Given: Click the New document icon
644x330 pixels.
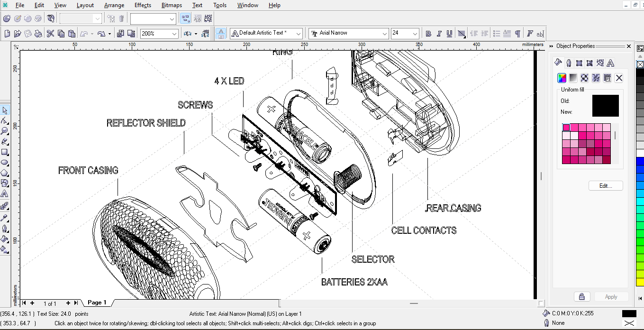Looking at the screenshot, I should point(7,34).
